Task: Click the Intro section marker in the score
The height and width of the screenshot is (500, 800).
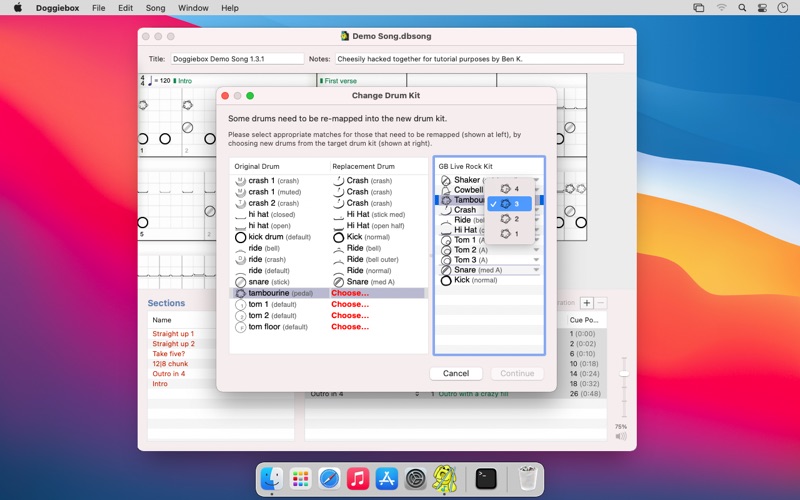Action: pos(183,81)
